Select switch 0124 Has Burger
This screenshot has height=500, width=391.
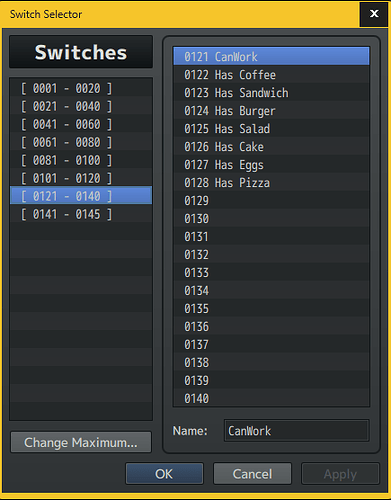[x=271, y=111]
